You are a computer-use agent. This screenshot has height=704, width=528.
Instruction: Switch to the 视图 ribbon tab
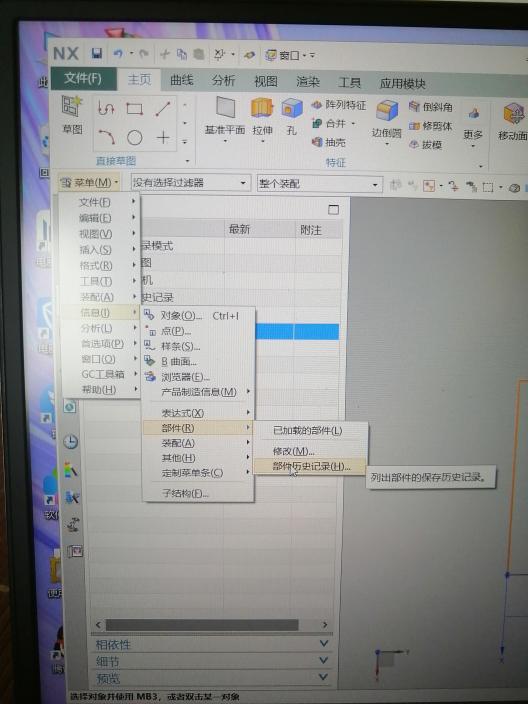pyautogui.click(x=266, y=81)
